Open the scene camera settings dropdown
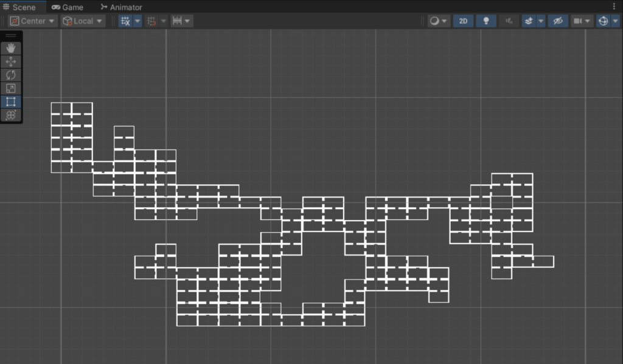This screenshot has height=364, width=623. [x=582, y=21]
